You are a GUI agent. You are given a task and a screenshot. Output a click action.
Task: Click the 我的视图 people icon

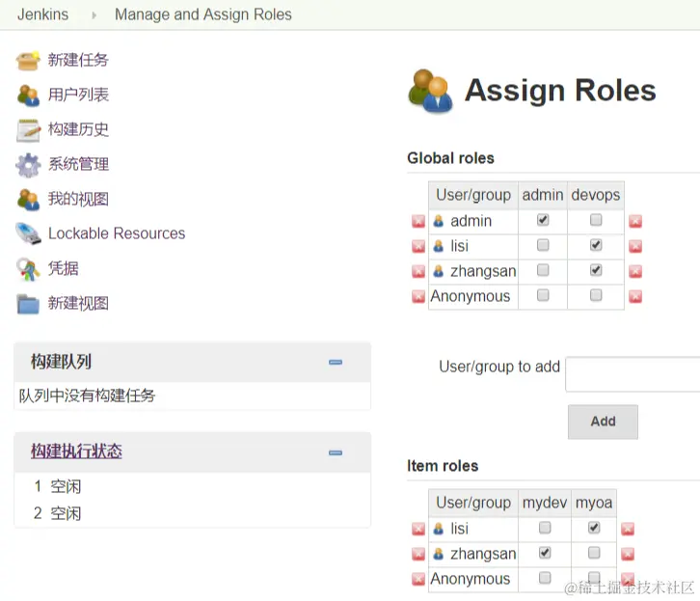tap(28, 200)
